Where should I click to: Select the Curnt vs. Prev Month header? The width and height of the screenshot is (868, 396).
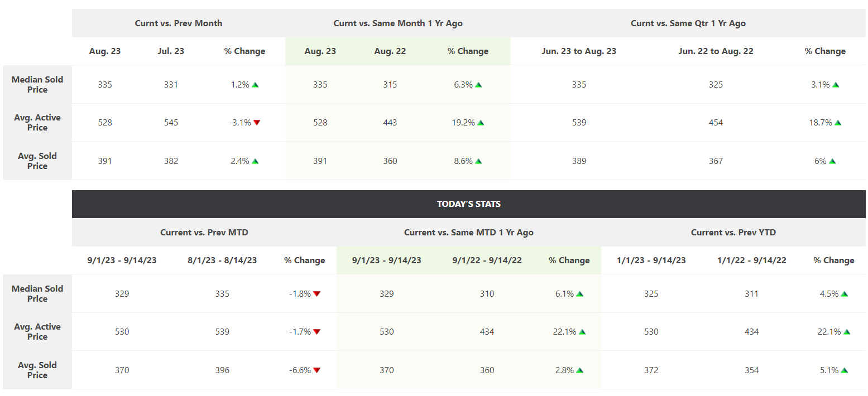(179, 23)
